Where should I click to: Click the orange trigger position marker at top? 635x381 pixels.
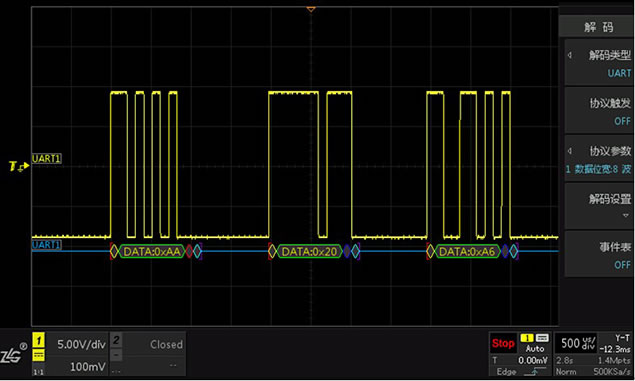pos(311,9)
